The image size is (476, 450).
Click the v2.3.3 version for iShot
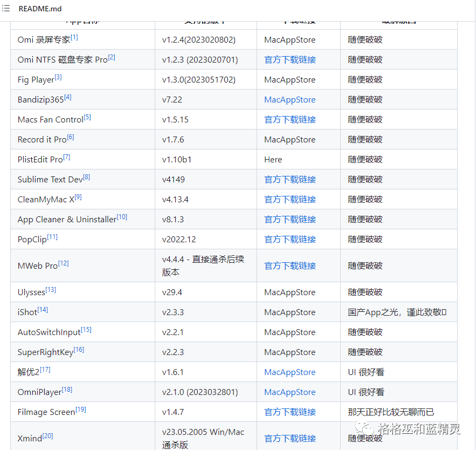173,312
